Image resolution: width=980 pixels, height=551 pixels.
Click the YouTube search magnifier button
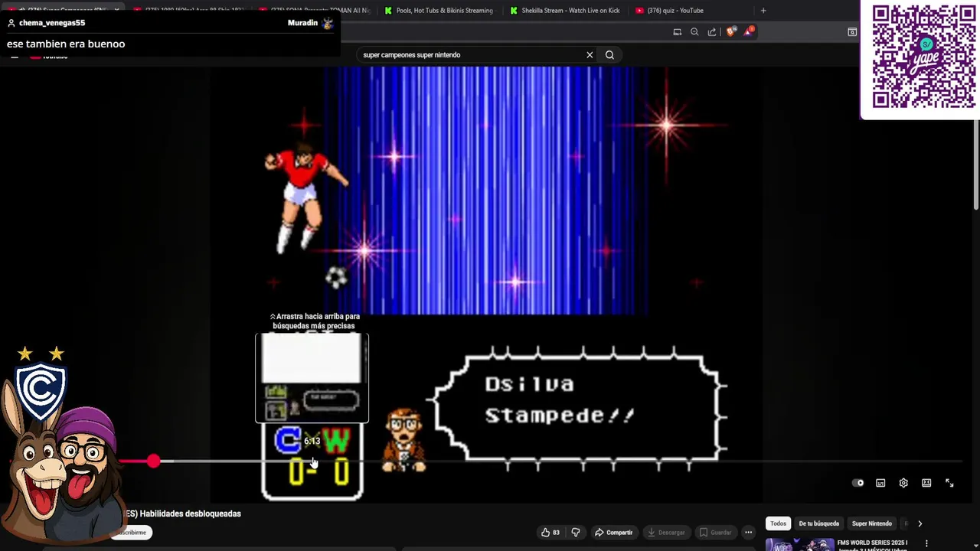click(x=609, y=55)
